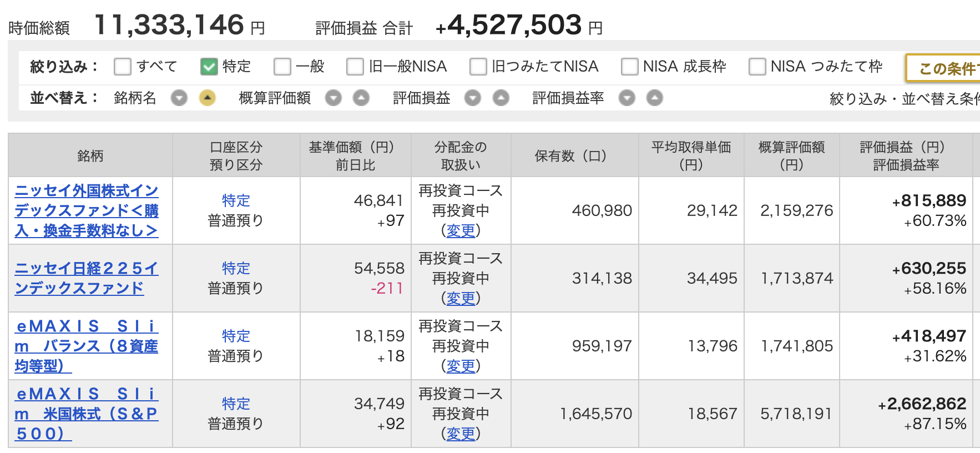Tick the 旧つみたてNISA checkbox
The height and width of the screenshot is (453, 980).
(477, 67)
